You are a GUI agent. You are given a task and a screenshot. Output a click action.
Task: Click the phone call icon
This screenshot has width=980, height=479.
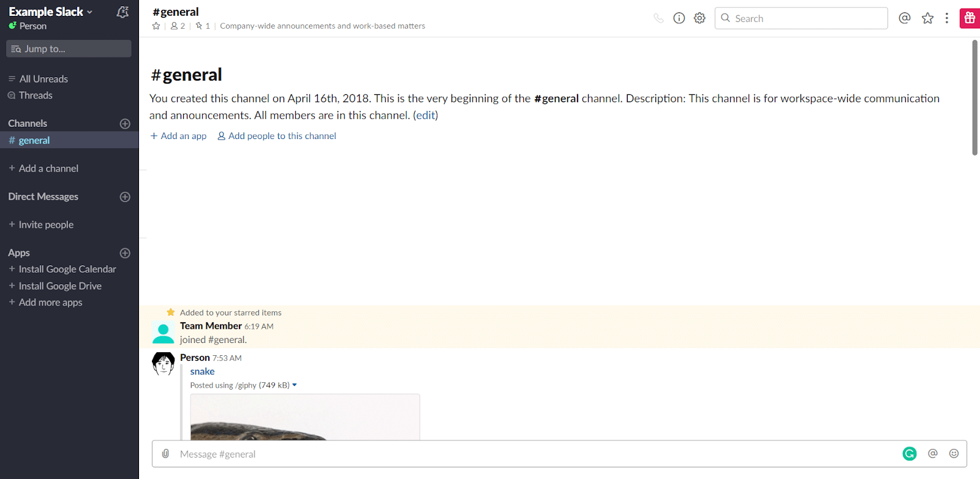[658, 18]
